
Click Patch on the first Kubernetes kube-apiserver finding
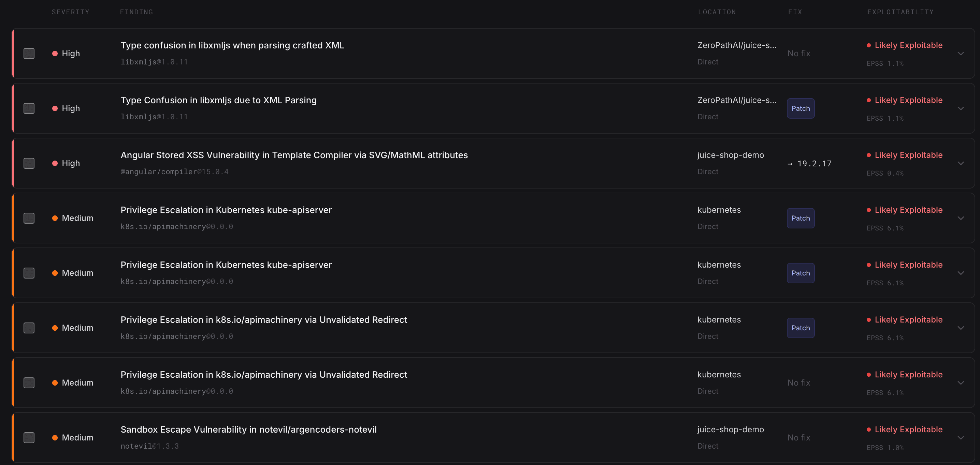(x=801, y=218)
